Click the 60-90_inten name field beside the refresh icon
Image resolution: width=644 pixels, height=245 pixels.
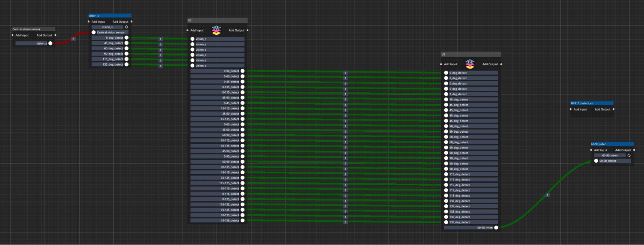[610, 156]
